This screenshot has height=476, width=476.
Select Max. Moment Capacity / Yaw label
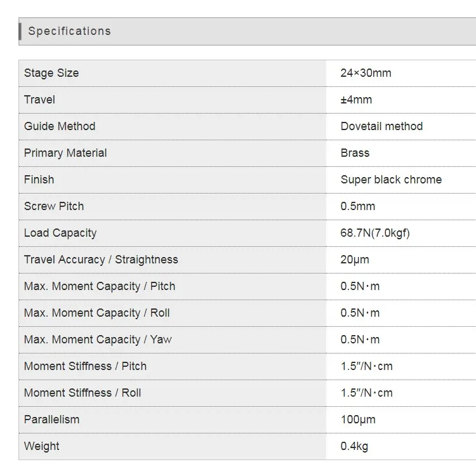coord(98,340)
